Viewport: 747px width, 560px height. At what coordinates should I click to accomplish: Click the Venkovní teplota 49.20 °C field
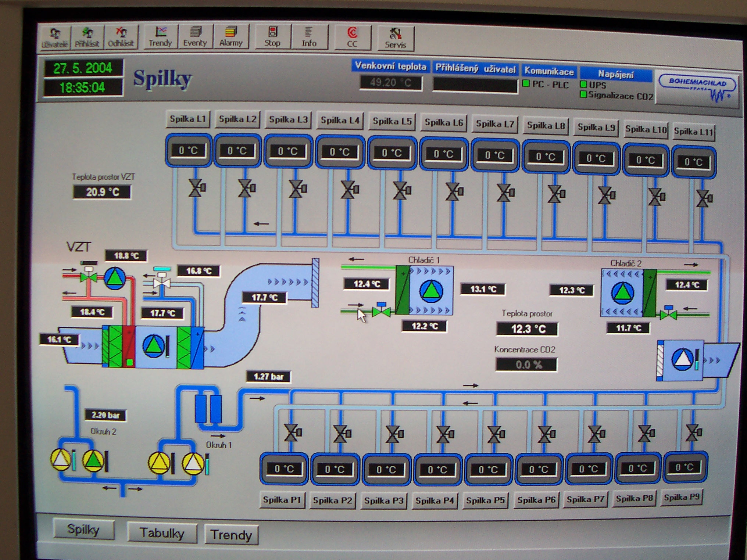click(391, 82)
